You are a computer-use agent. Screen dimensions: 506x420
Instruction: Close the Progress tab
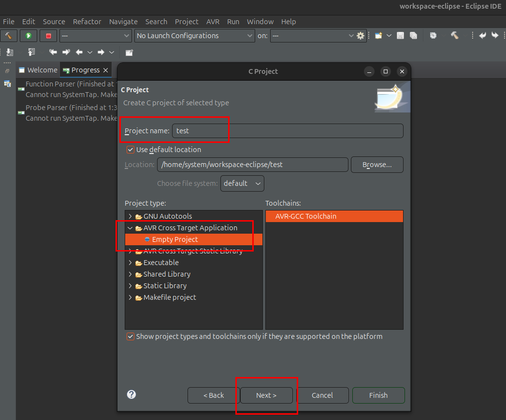[x=105, y=70]
